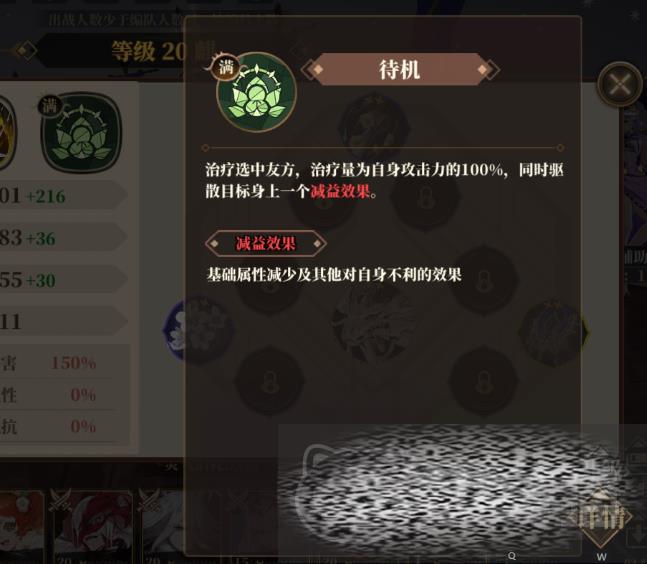Viewport: 647px width, 564px height.
Task: Click the locked node at the dragon's upper-right
Action: point(483,281)
